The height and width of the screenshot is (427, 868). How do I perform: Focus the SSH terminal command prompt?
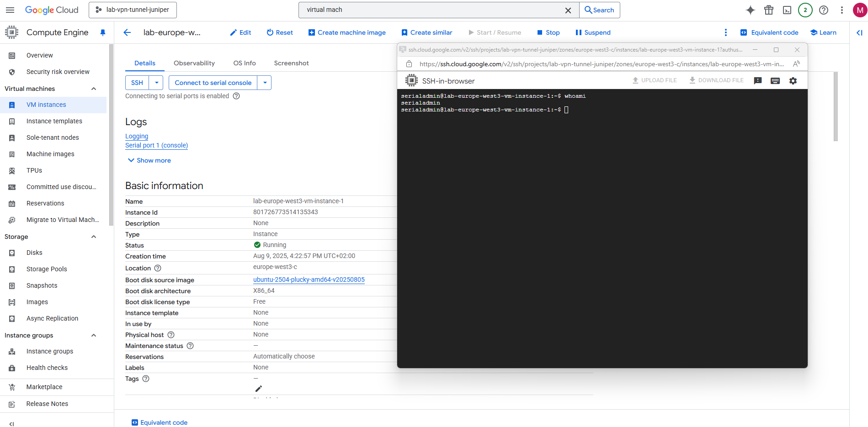point(566,110)
